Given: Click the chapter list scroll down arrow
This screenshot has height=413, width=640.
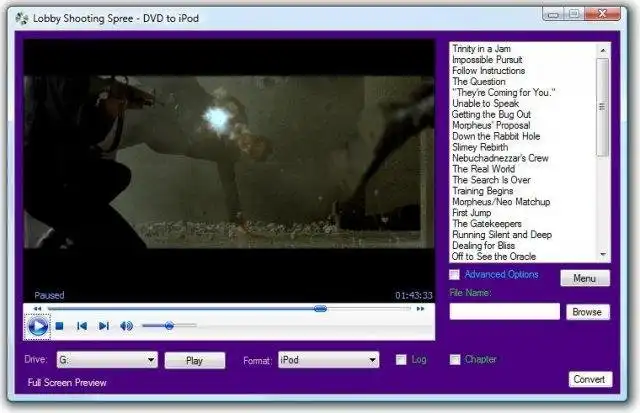Looking at the screenshot, I should click(603, 255).
